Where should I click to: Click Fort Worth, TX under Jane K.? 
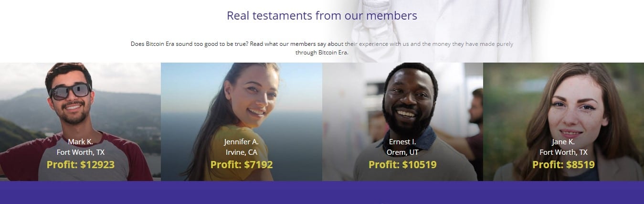pos(563,152)
